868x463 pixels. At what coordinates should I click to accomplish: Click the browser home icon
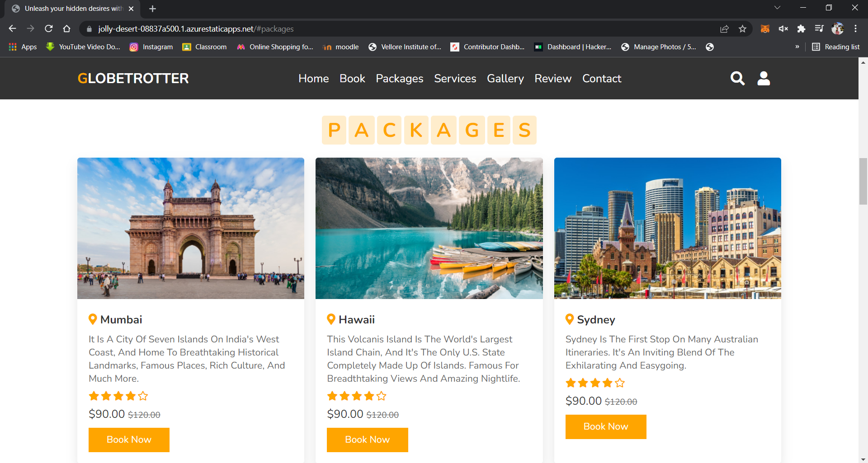[x=66, y=28]
